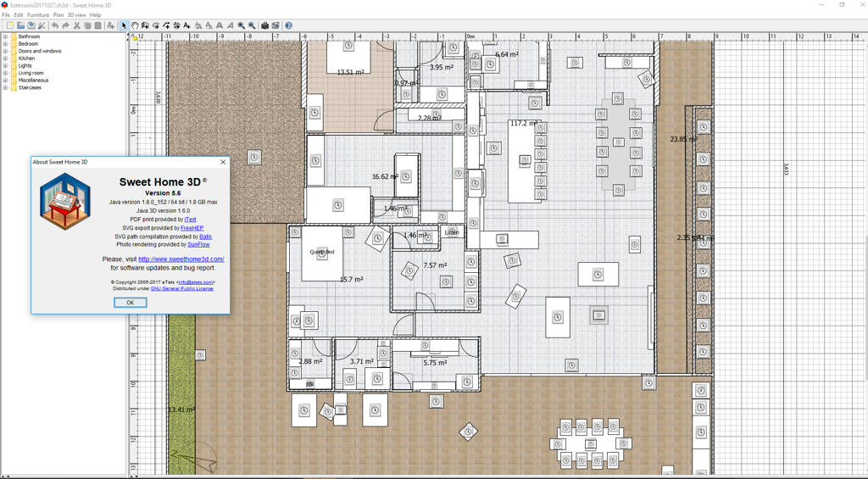Open the Edit menu

tap(19, 15)
